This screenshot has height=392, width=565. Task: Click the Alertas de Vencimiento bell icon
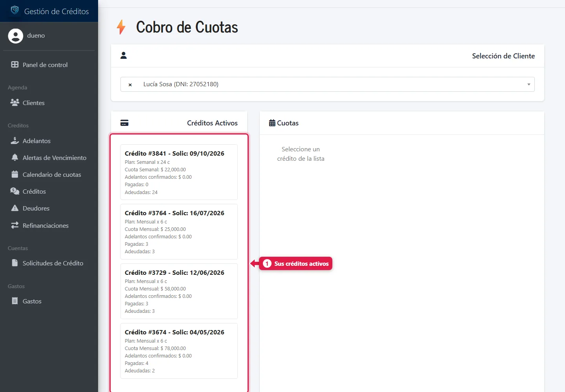point(15,158)
